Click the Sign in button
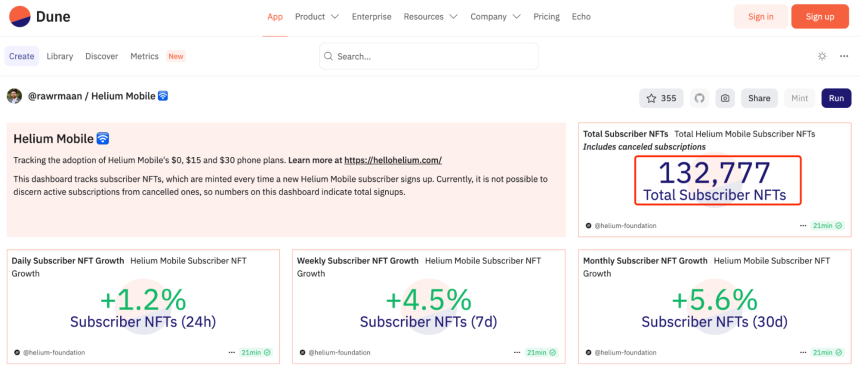The height and width of the screenshot is (372, 860). (x=761, y=16)
